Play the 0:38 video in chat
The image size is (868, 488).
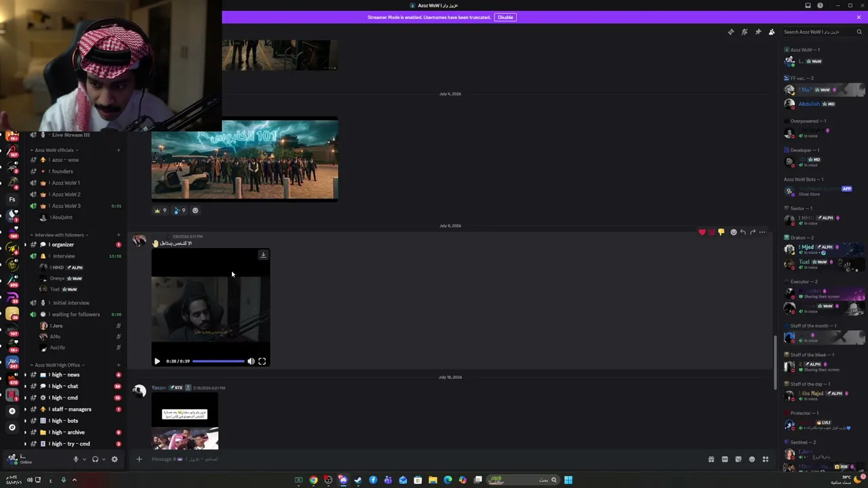tap(157, 361)
